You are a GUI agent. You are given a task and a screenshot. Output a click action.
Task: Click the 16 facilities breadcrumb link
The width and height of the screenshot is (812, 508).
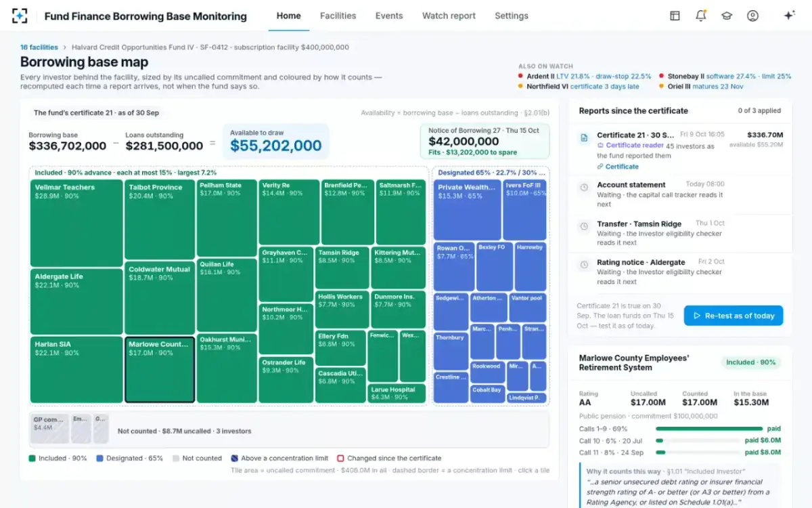point(39,47)
